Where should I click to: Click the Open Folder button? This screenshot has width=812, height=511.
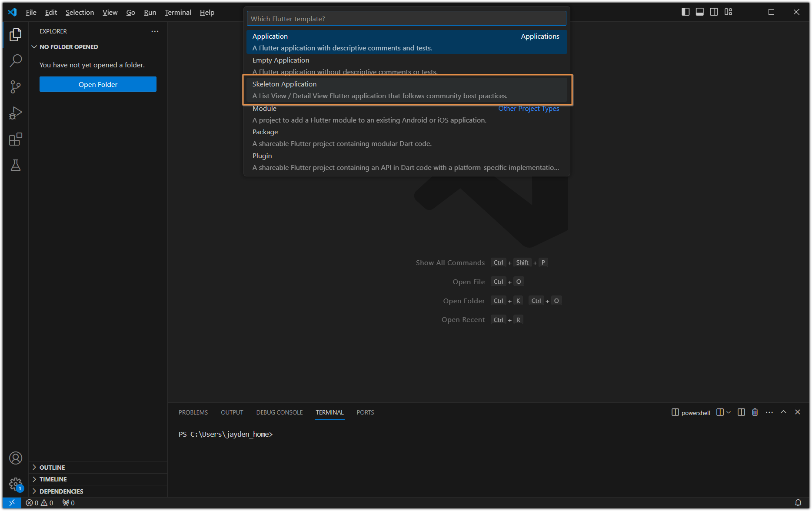pos(98,84)
